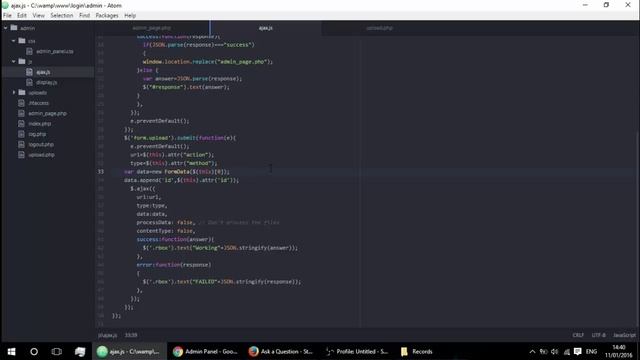Click the .htaccess file icon
This screenshot has width=640, height=360.
[22, 103]
